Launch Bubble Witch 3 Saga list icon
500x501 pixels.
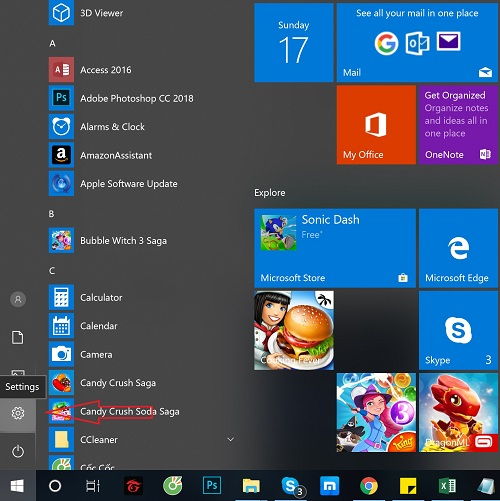(x=61, y=240)
